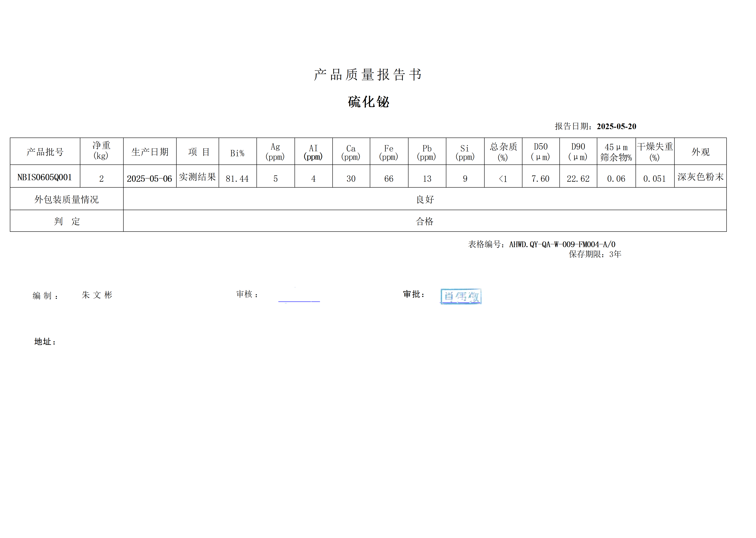The height and width of the screenshot is (538, 756).
Task: Click the product name 硫化铋 heading
Action: pos(368,102)
